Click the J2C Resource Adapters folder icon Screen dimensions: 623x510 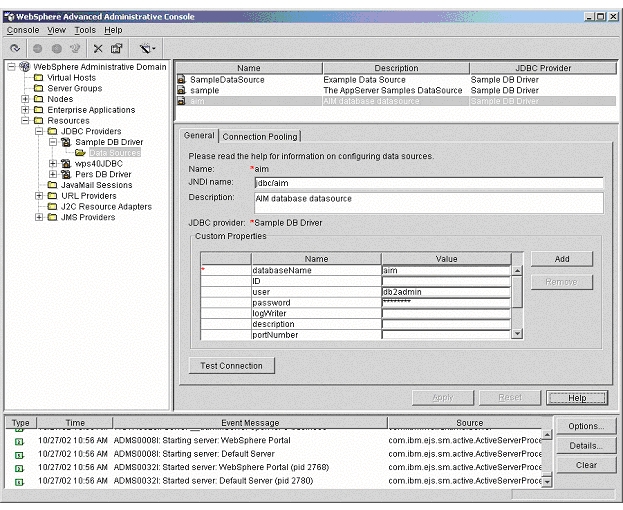coord(52,206)
